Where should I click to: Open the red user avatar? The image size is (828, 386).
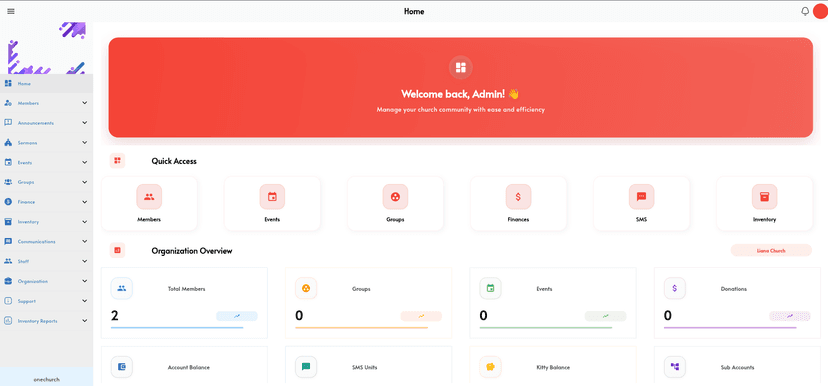click(x=820, y=11)
